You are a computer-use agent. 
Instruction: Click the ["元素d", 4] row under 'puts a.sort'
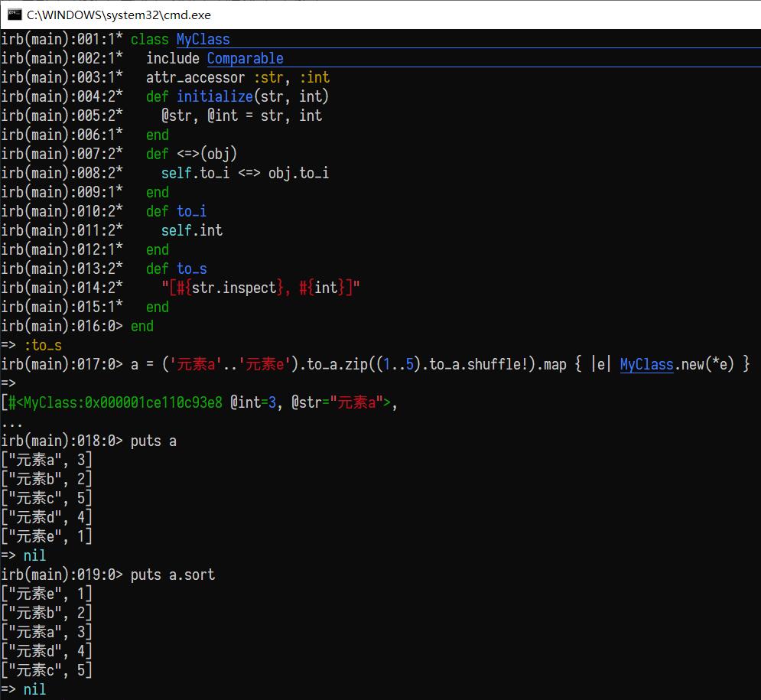tap(47, 652)
